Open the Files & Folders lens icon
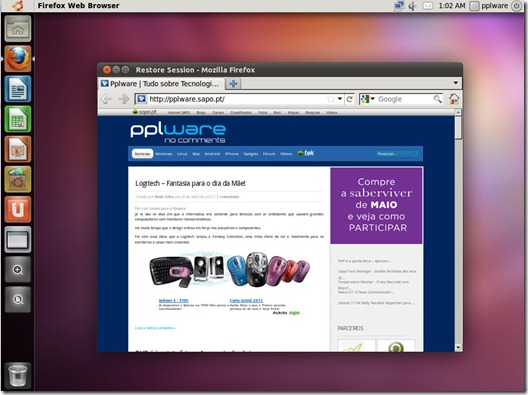Screen dimensions: 528x395 coord(18,299)
